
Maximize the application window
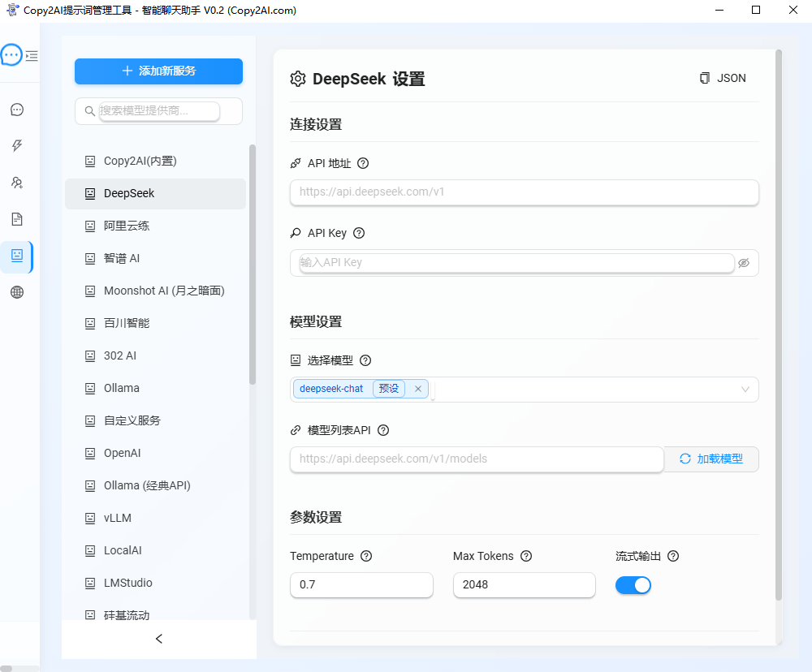(x=756, y=10)
